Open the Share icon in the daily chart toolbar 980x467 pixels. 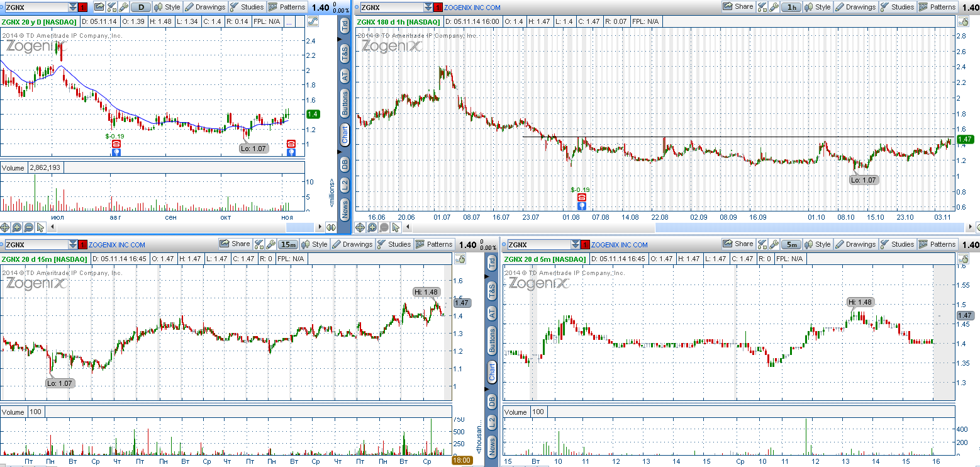(99, 8)
